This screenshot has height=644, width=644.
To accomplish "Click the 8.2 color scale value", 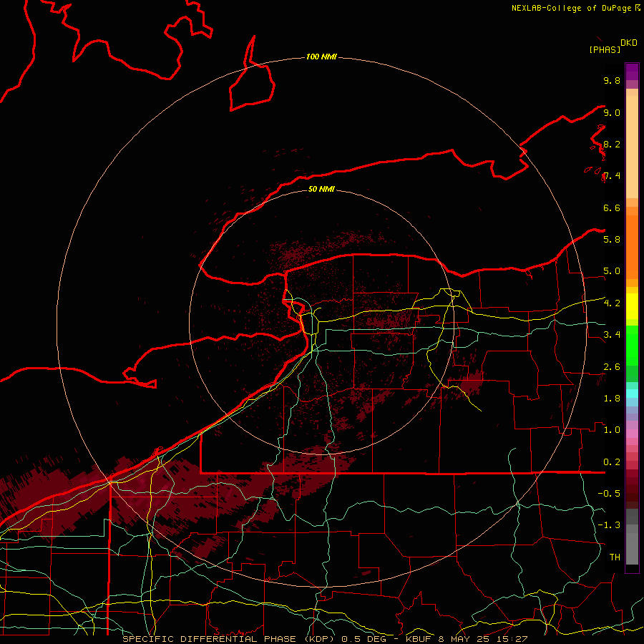I will click(x=612, y=144).
